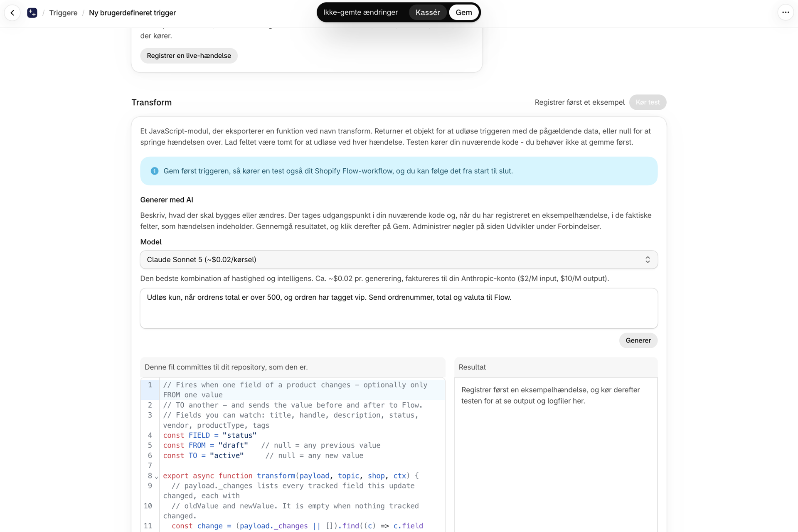Click the Kør test button
Viewport: 798px width, 532px height.
point(648,102)
